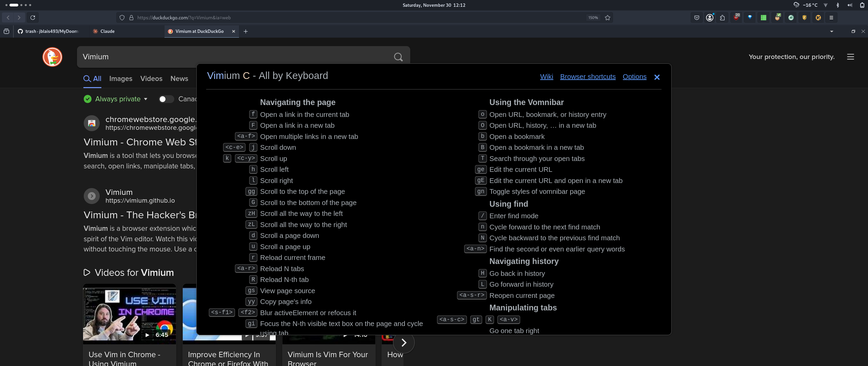Click 'Enter find mode' text in help dialog
868x366 pixels.
(514, 216)
